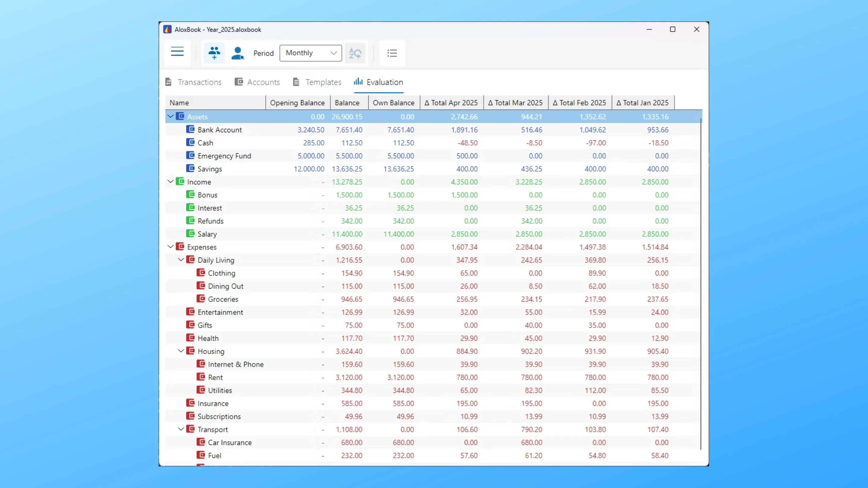Click Savings opening balance 12,000.00

click(309, 169)
